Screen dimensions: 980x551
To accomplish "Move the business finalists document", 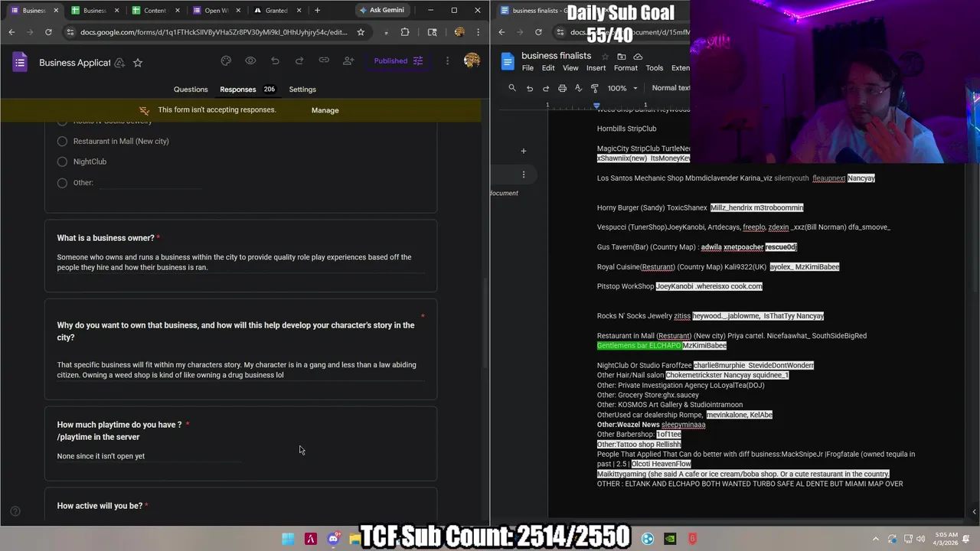I will tap(622, 57).
